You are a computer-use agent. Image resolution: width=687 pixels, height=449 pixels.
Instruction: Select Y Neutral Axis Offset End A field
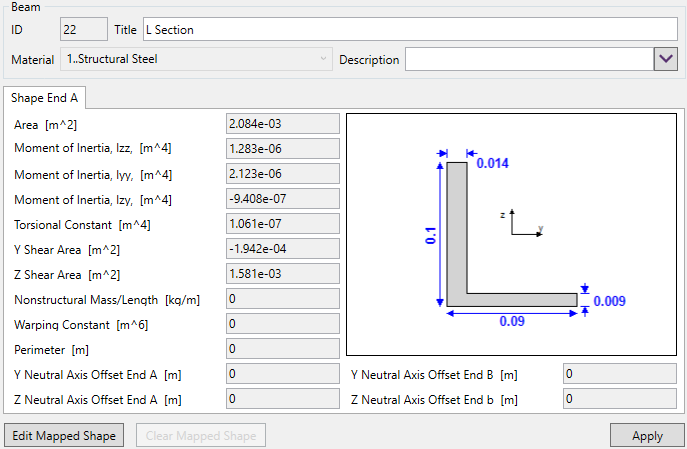[282, 374]
